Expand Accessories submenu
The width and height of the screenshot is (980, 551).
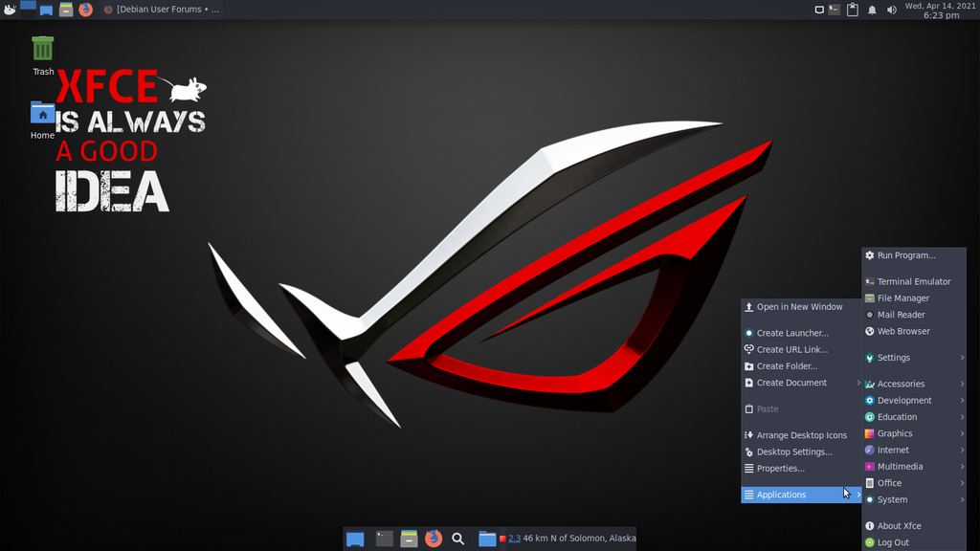coord(914,384)
